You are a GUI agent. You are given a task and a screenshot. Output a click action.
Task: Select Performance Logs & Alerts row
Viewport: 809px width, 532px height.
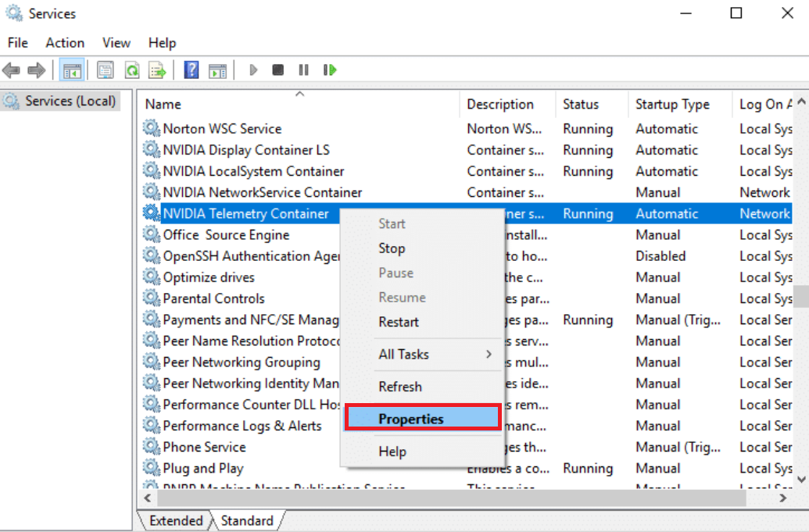click(241, 426)
